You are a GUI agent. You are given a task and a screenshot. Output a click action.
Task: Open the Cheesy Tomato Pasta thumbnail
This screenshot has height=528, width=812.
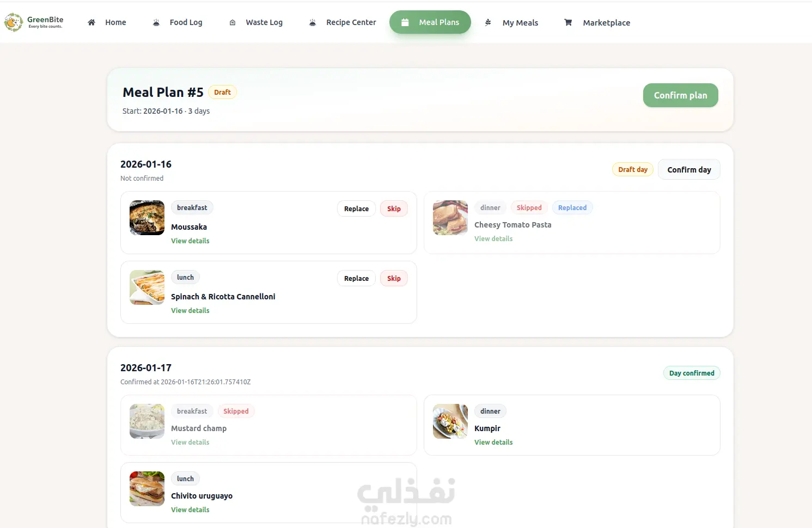point(450,218)
